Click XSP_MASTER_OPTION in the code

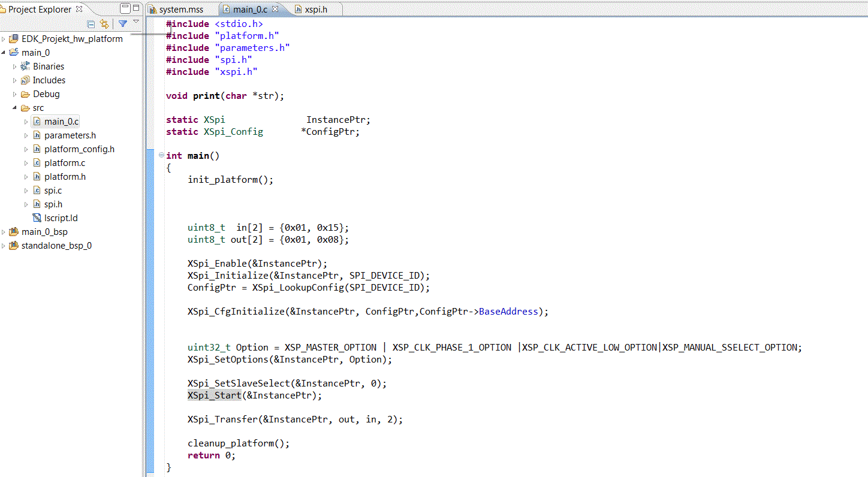tap(331, 348)
